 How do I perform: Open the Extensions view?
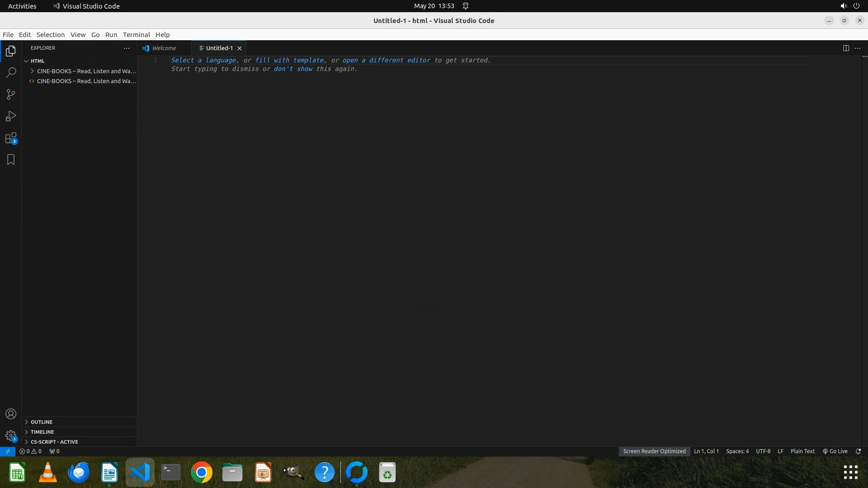(x=11, y=138)
